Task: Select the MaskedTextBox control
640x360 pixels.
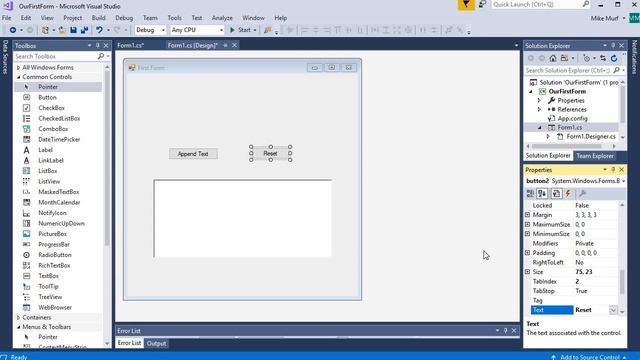Action: pyautogui.click(x=58, y=192)
